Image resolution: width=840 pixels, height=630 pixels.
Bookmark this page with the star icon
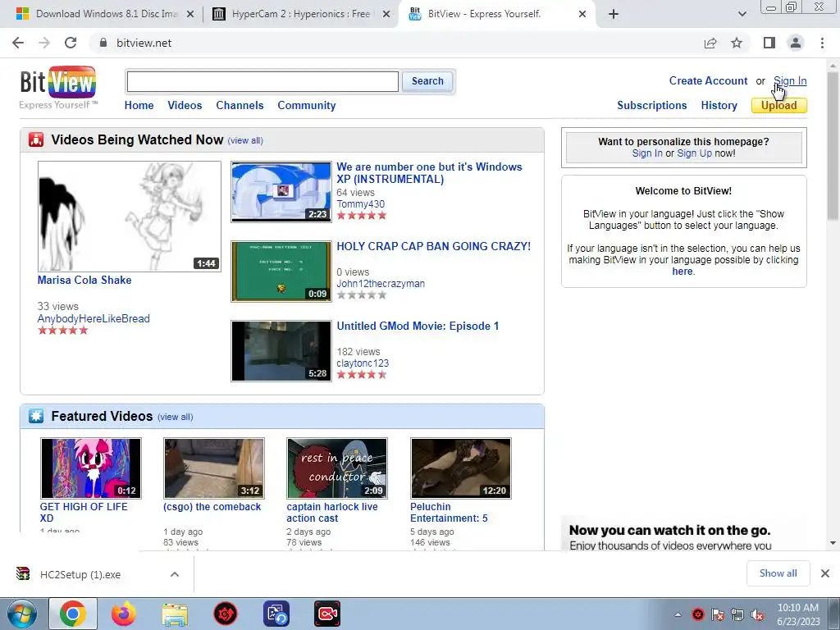[x=737, y=43]
